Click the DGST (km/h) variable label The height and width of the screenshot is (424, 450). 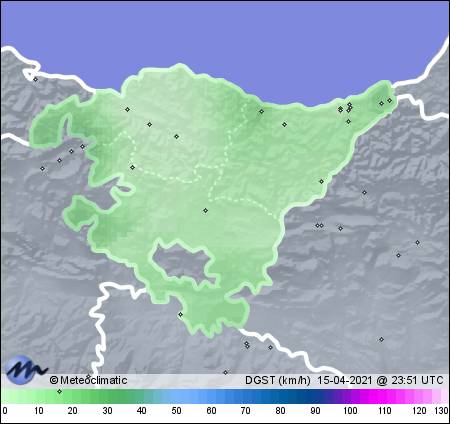coord(278,380)
